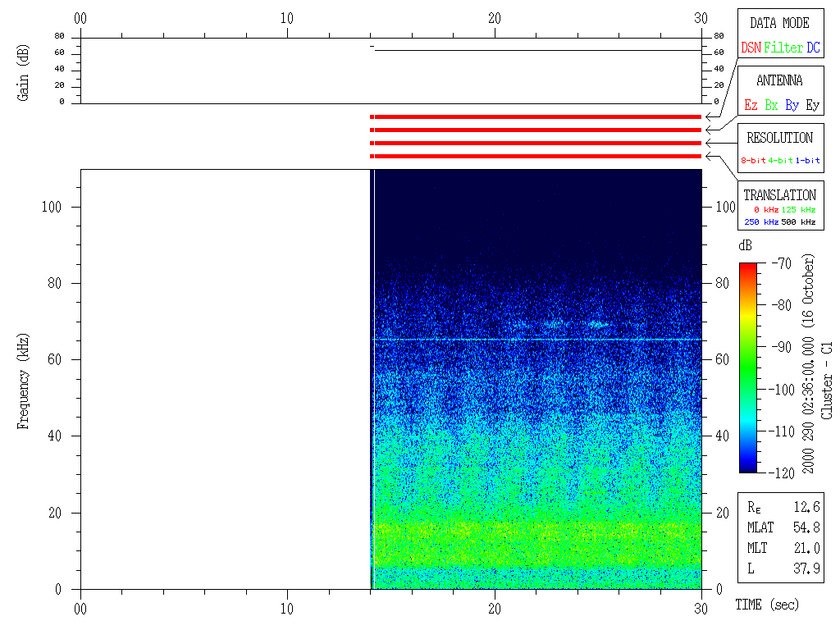840x630 pixels.
Task: Choose the green Bx antenna label
Action: tap(771, 105)
